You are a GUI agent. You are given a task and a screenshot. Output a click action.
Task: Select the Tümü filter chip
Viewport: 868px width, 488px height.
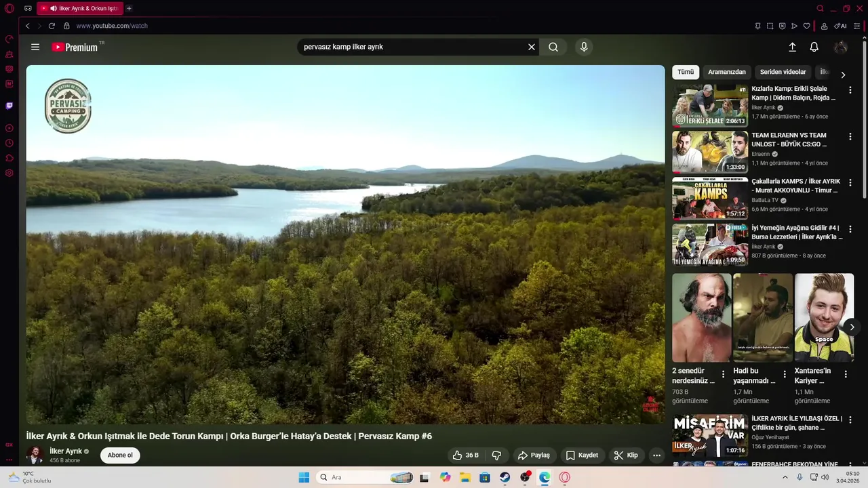coord(686,72)
